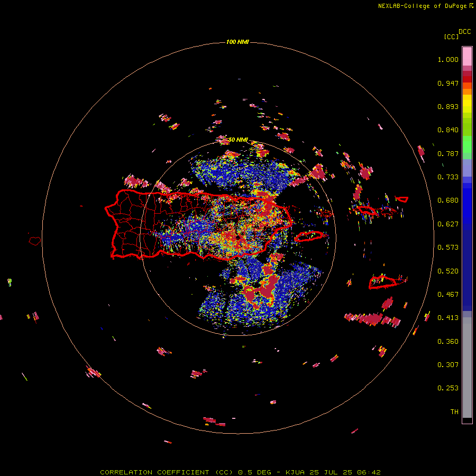The width and height of the screenshot is (476, 476).
Task: Click the 0.893 scale value
Action: [448, 106]
